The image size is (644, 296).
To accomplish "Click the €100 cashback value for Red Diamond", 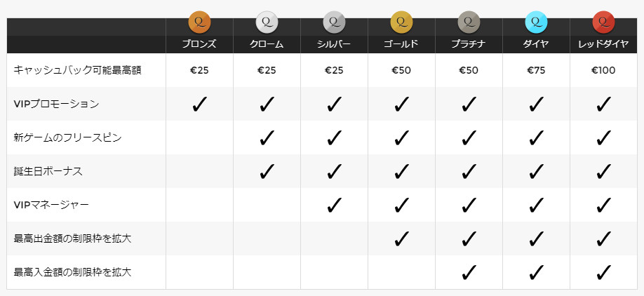I will tap(603, 71).
